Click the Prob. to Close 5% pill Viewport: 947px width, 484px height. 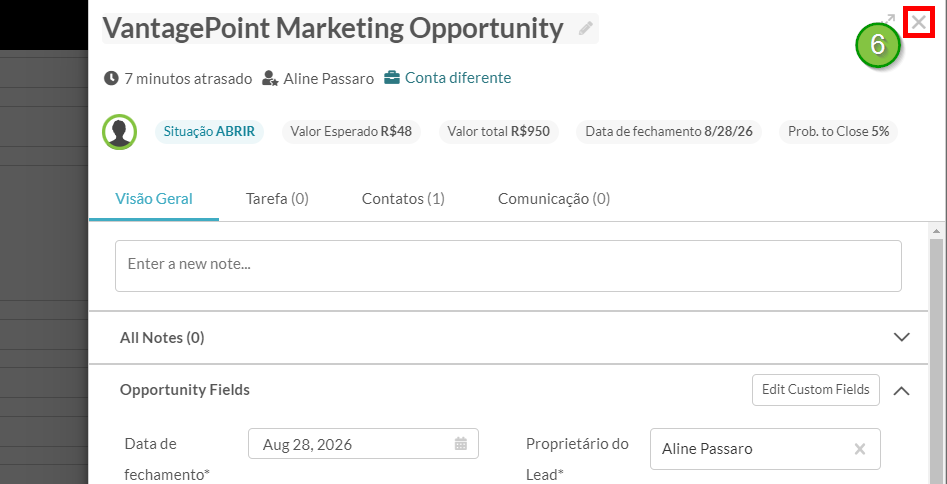(x=838, y=132)
